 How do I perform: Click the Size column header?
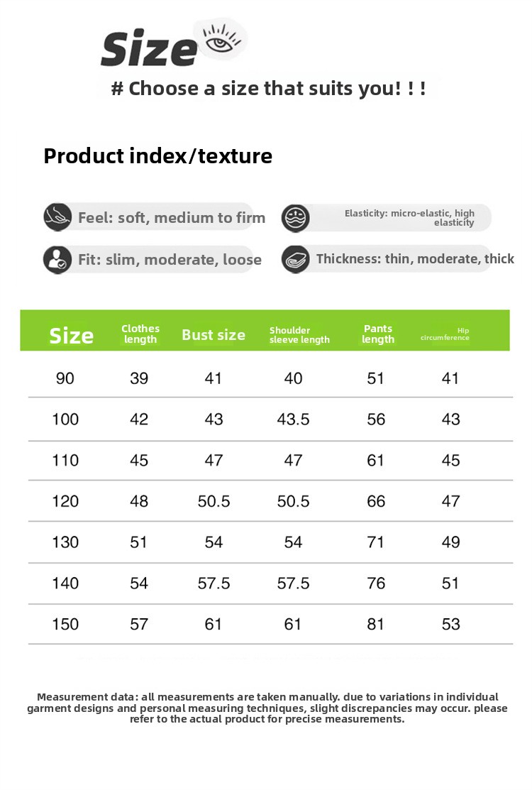71,336
